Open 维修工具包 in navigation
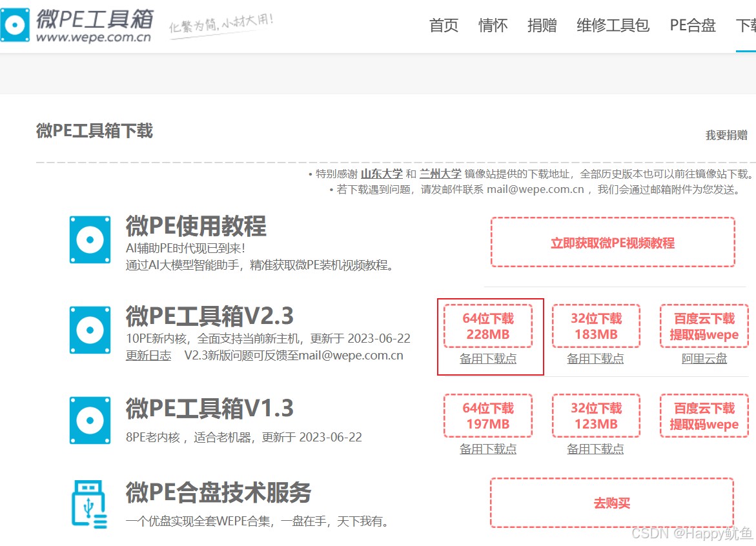756x546 pixels. pyautogui.click(x=613, y=25)
